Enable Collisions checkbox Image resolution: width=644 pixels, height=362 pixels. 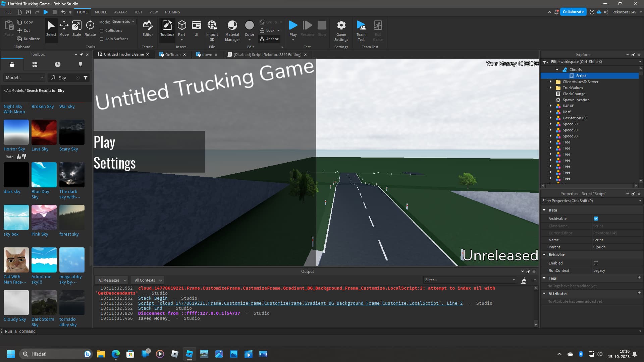[102, 31]
